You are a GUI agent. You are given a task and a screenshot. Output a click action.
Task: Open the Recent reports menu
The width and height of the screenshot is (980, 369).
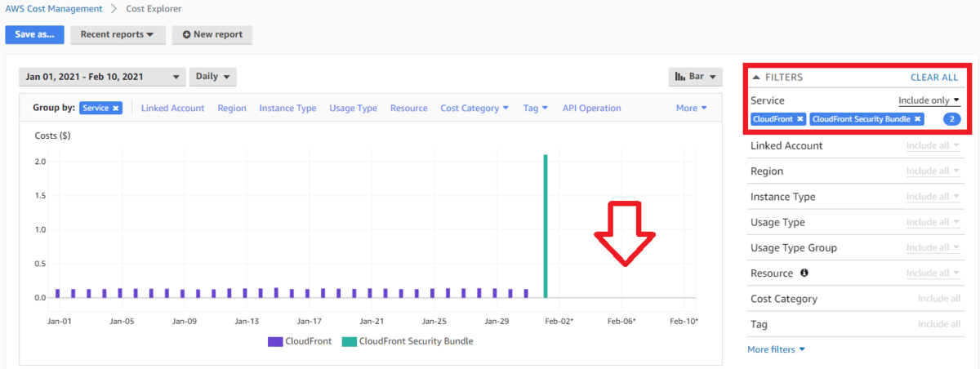coord(118,35)
